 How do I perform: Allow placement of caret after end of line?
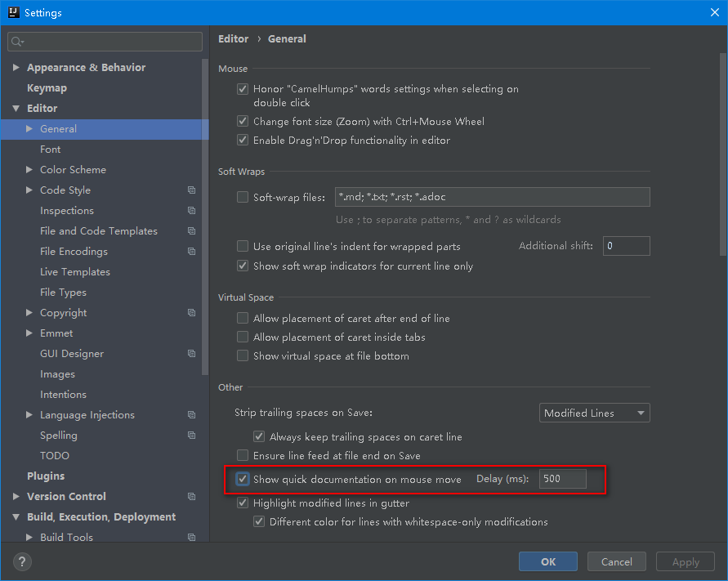(x=243, y=318)
